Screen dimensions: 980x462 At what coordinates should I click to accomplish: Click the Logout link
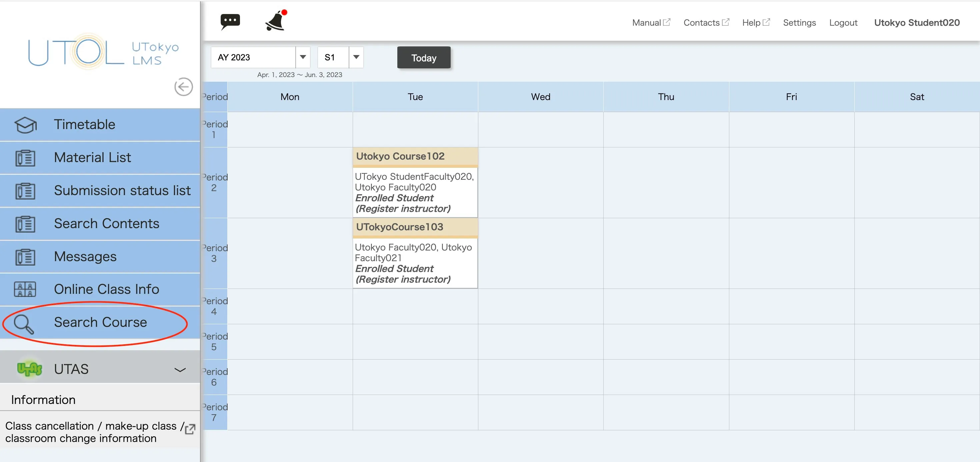point(843,23)
